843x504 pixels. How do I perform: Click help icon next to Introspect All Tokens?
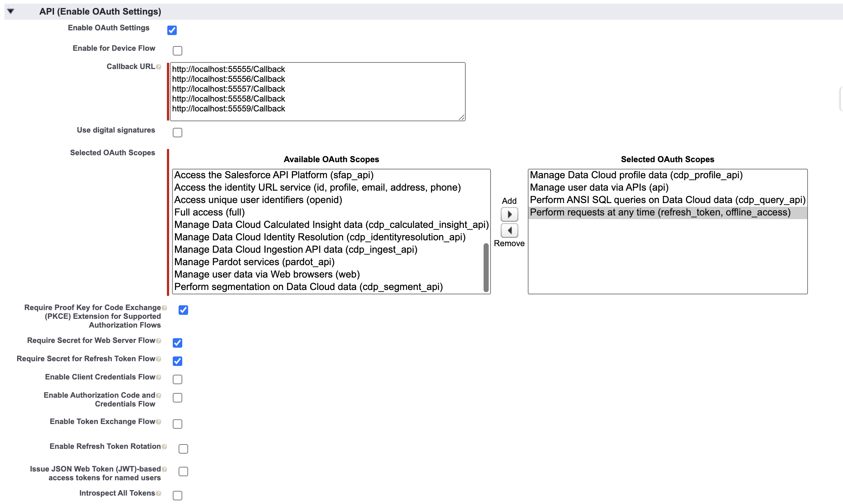click(x=160, y=493)
